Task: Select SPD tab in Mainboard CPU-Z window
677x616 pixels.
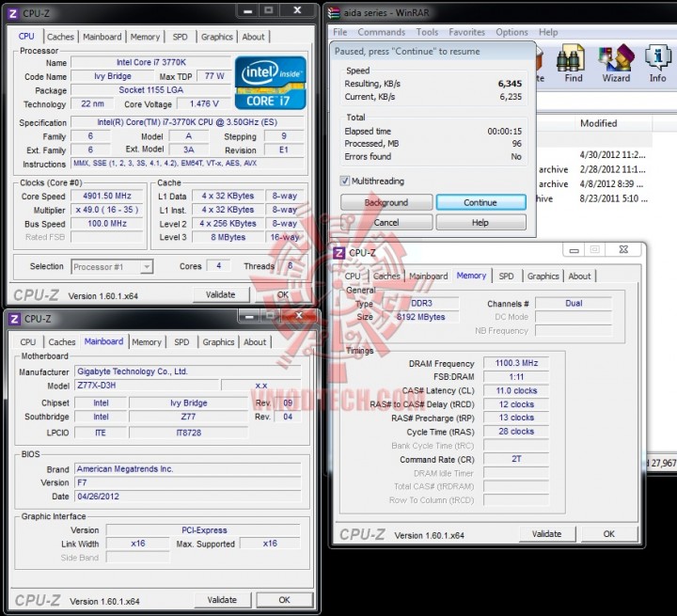Action: point(181,342)
